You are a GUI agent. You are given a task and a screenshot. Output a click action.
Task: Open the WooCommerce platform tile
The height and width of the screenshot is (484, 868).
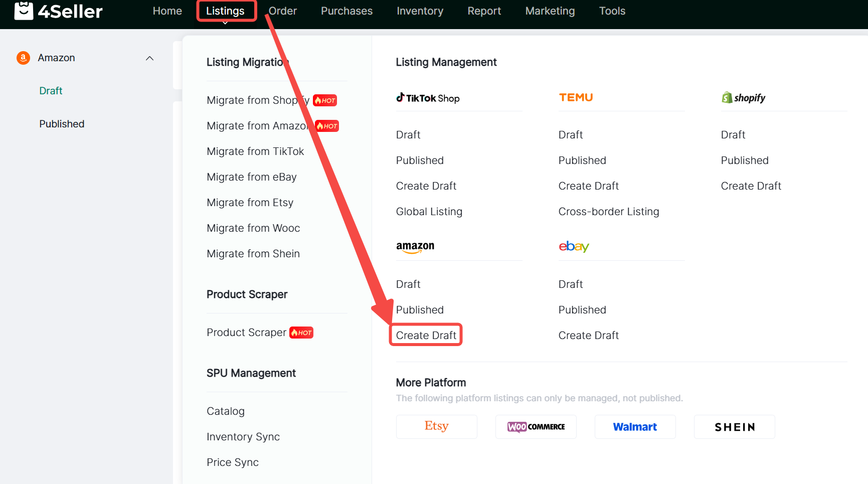coord(536,427)
